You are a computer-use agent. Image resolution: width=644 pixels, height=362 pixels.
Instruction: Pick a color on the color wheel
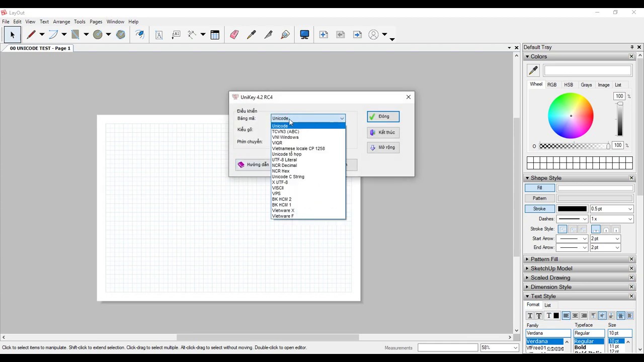pos(571,116)
